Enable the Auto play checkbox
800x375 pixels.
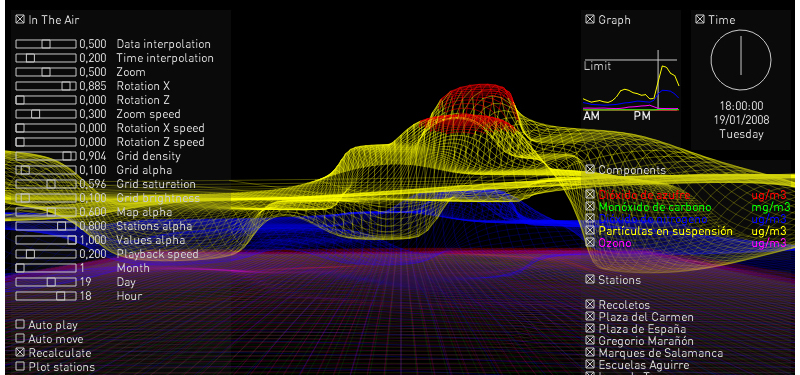[x=20, y=324]
